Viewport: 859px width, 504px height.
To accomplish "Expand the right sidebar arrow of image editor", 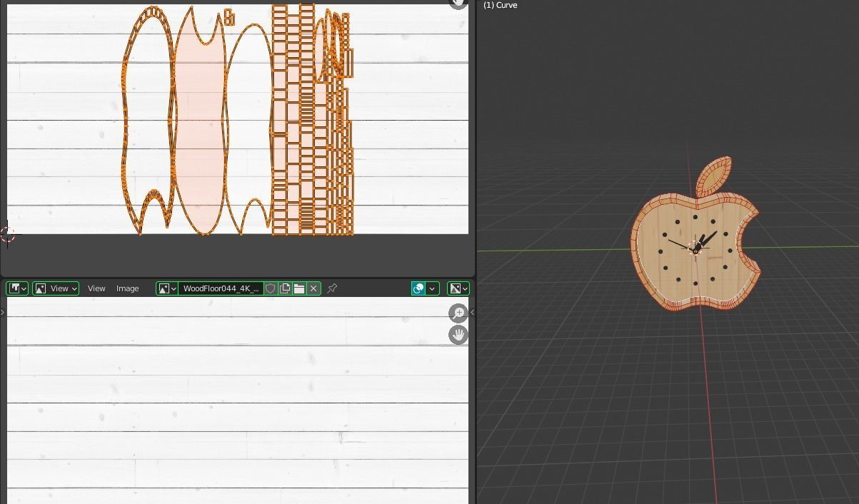I will [472, 312].
